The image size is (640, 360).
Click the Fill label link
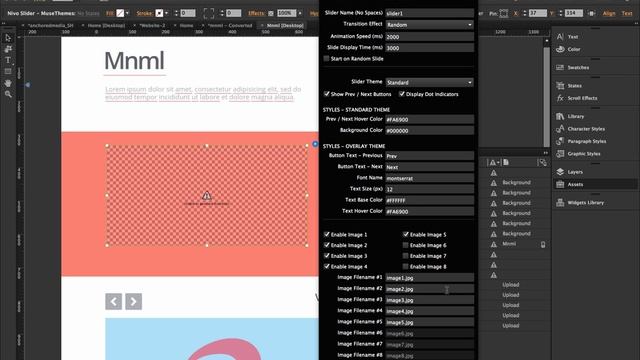110,13
